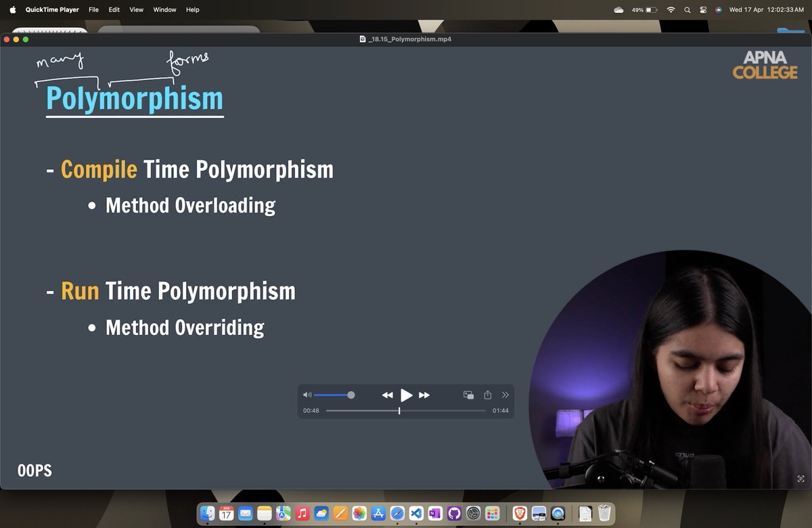Click the date and time display
The image size is (812, 528).
(x=767, y=9)
